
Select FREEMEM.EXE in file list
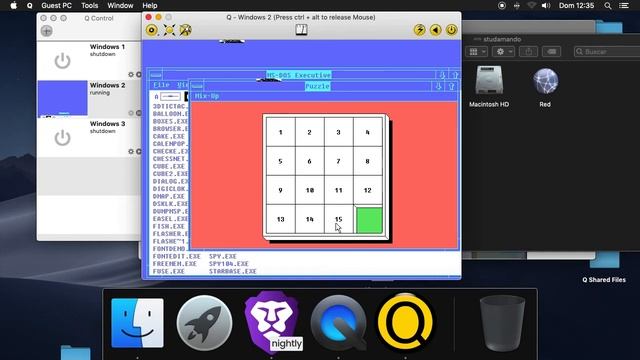175,264
